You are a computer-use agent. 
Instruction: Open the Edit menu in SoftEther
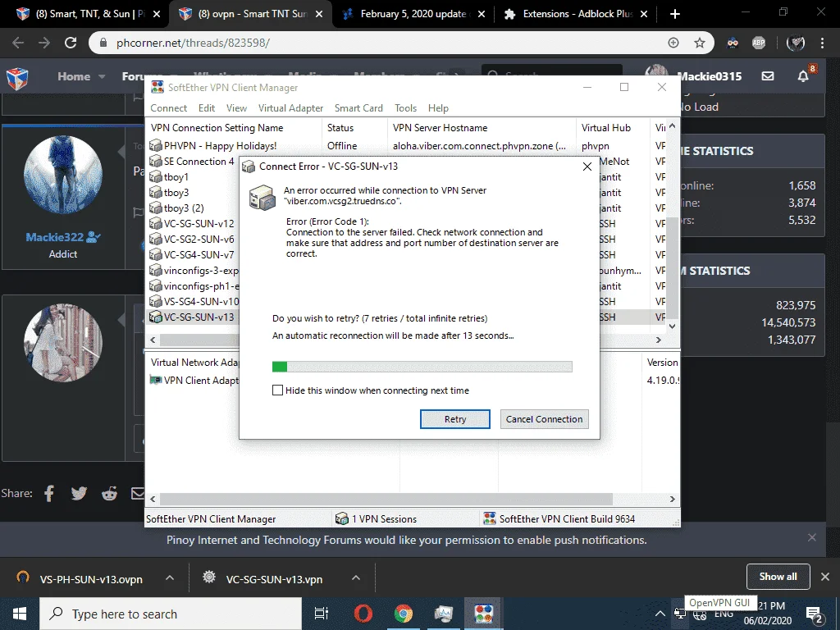(206, 108)
